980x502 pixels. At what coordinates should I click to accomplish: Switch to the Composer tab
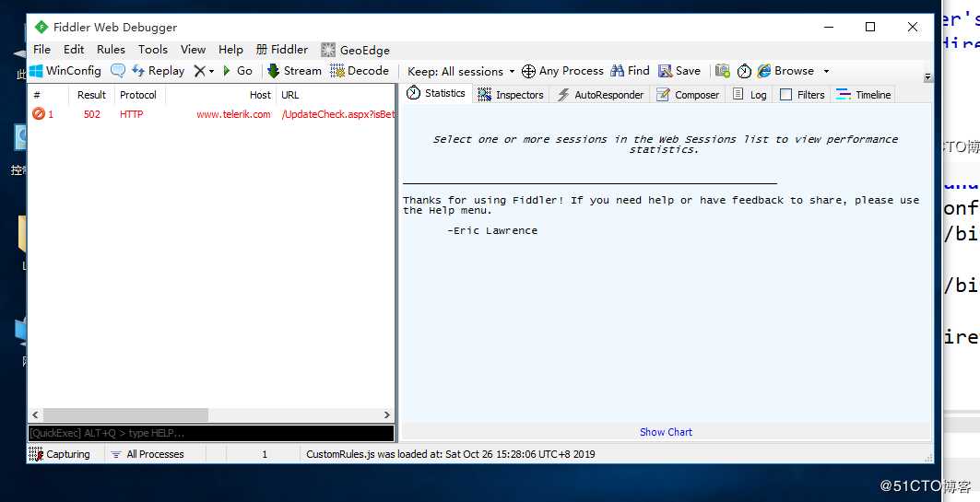688,94
